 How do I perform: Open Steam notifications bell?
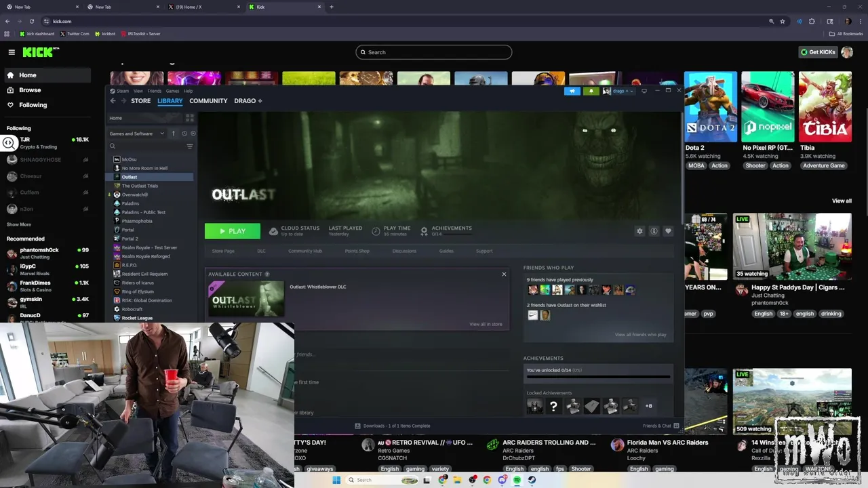591,91
